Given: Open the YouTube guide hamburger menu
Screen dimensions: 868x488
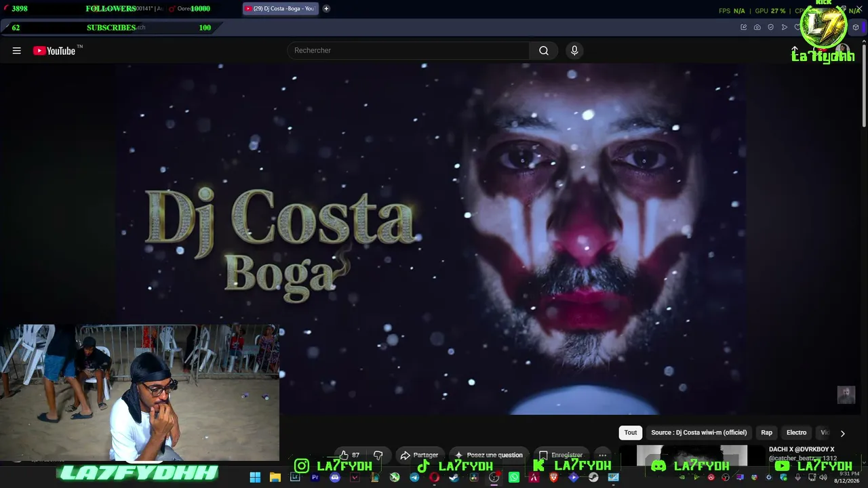Looking at the screenshot, I should [17, 51].
